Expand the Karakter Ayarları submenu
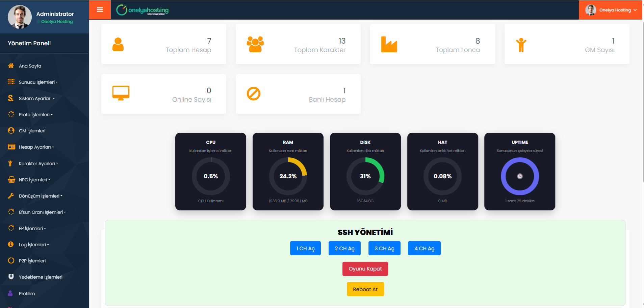 (38, 163)
